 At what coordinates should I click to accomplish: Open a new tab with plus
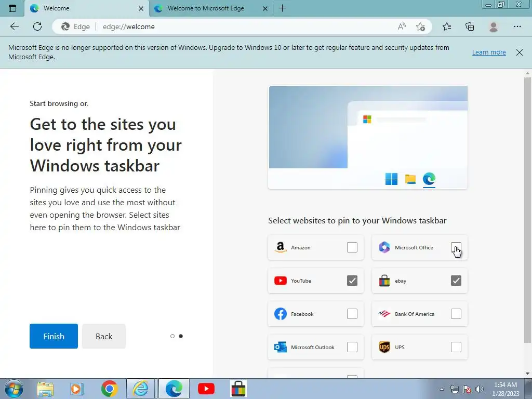[282, 8]
